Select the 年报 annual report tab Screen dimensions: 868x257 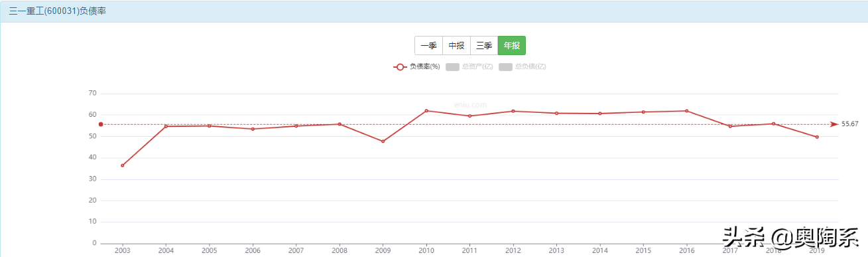512,46
